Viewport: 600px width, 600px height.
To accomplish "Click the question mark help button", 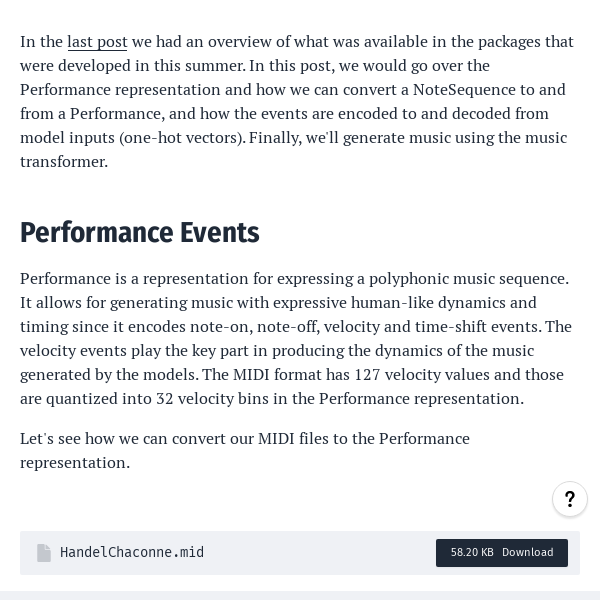I will click(570, 499).
